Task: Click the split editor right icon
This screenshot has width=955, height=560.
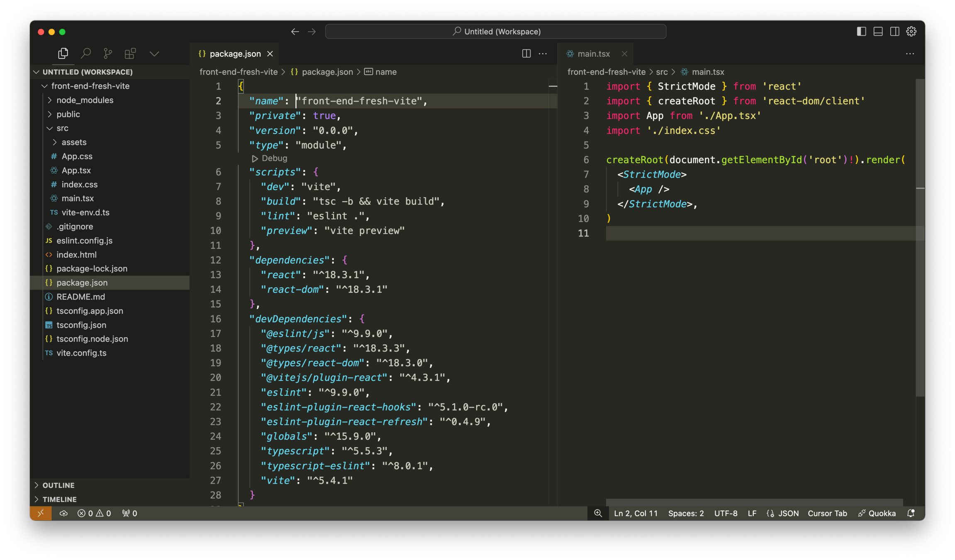Action: pyautogui.click(x=526, y=54)
